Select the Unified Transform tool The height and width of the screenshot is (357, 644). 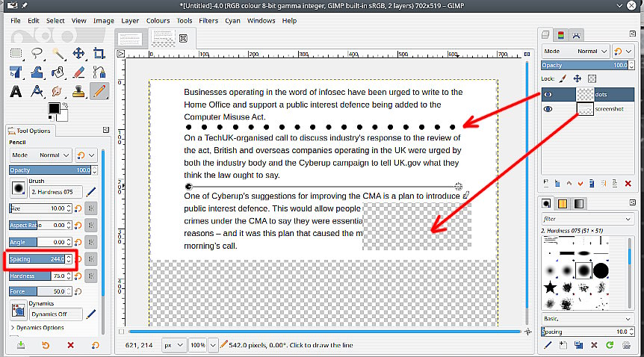pos(16,72)
